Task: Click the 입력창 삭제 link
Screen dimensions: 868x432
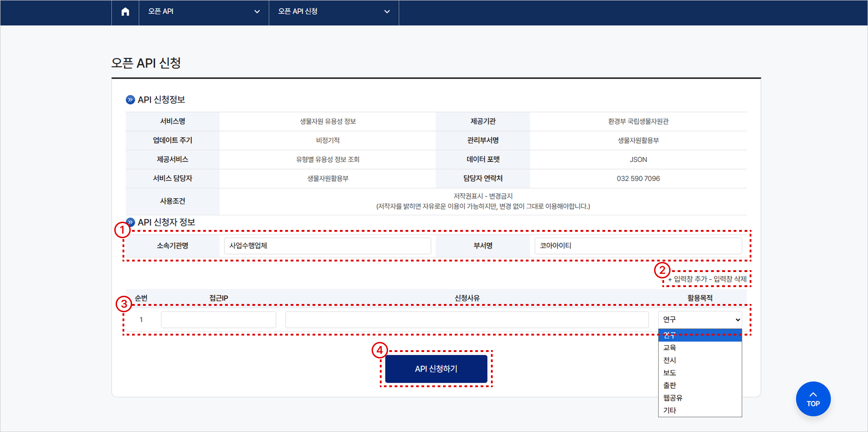Action: click(728, 278)
